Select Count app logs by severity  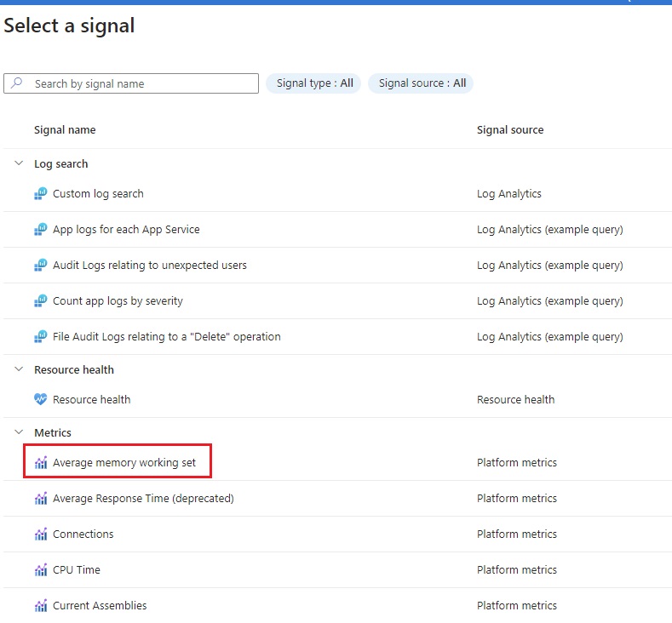[x=118, y=301]
